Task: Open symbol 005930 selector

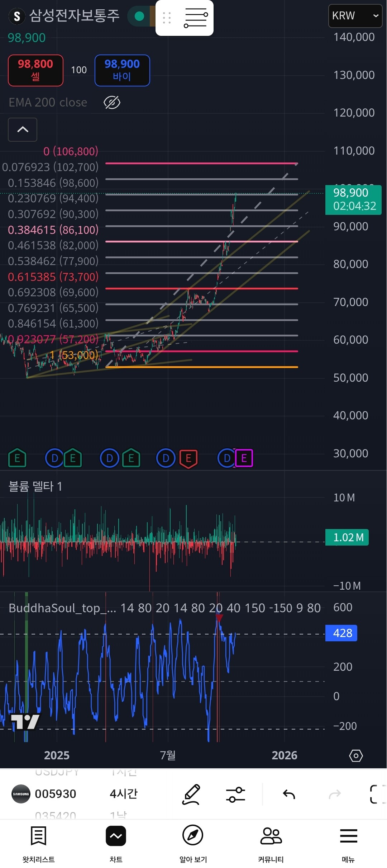Action: pyautogui.click(x=56, y=794)
